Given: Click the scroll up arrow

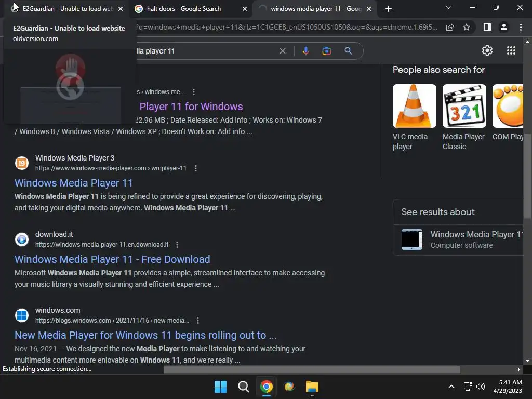Looking at the screenshot, I should [527, 42].
